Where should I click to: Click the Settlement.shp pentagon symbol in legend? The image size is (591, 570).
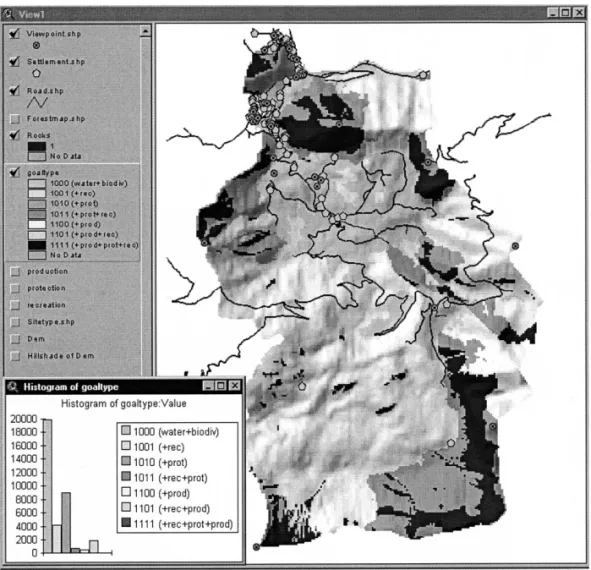pyautogui.click(x=36, y=73)
